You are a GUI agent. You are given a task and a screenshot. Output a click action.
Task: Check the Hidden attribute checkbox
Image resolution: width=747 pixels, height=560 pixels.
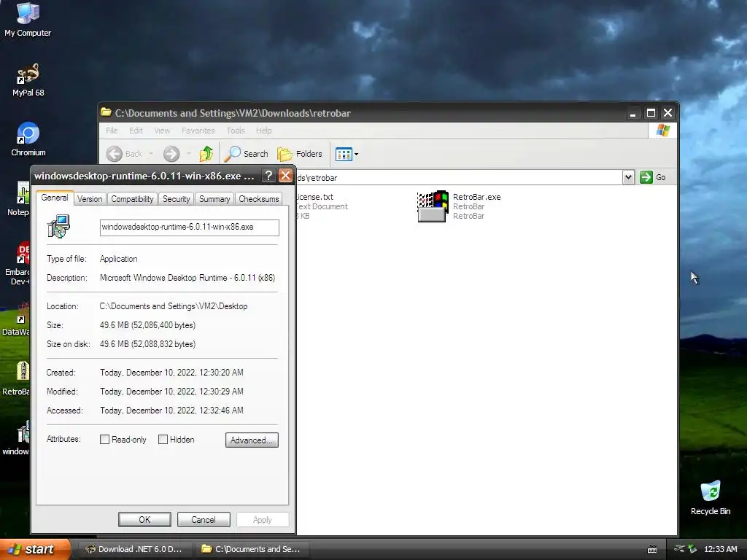163,440
